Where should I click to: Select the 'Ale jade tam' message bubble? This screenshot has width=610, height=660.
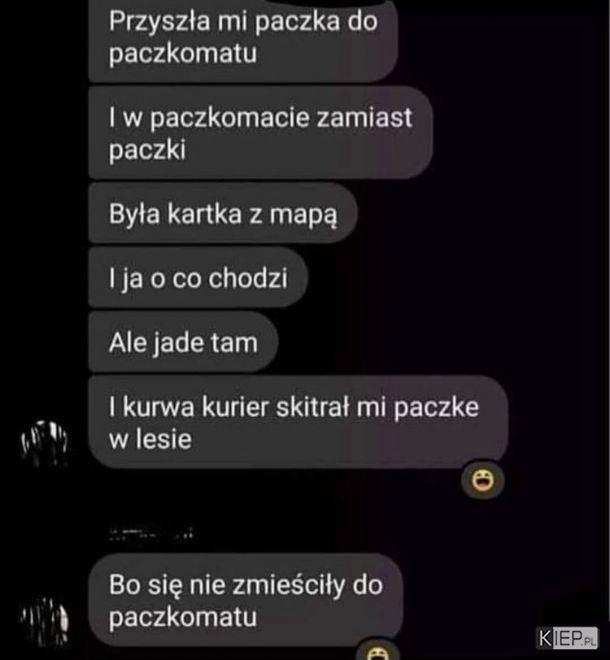pos(183,342)
